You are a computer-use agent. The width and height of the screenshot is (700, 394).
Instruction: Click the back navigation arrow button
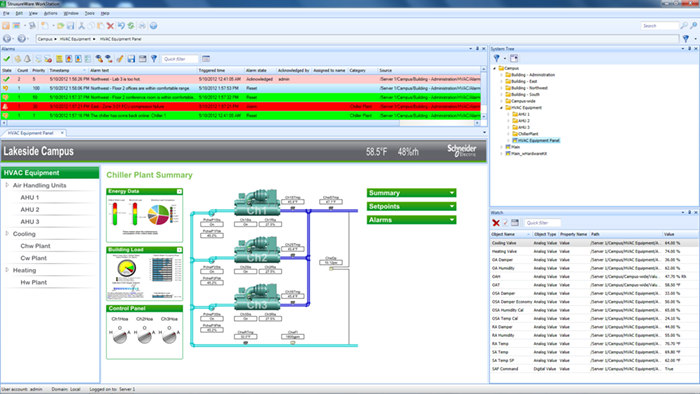click(7, 39)
